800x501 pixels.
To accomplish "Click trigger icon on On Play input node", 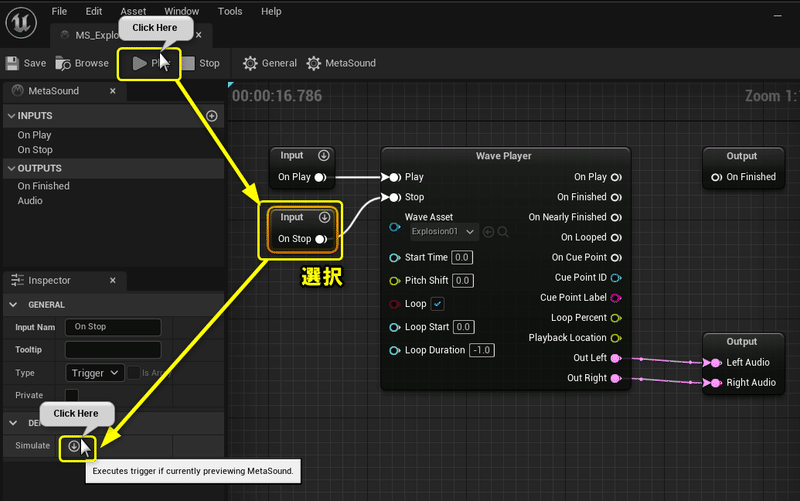I will (x=323, y=156).
